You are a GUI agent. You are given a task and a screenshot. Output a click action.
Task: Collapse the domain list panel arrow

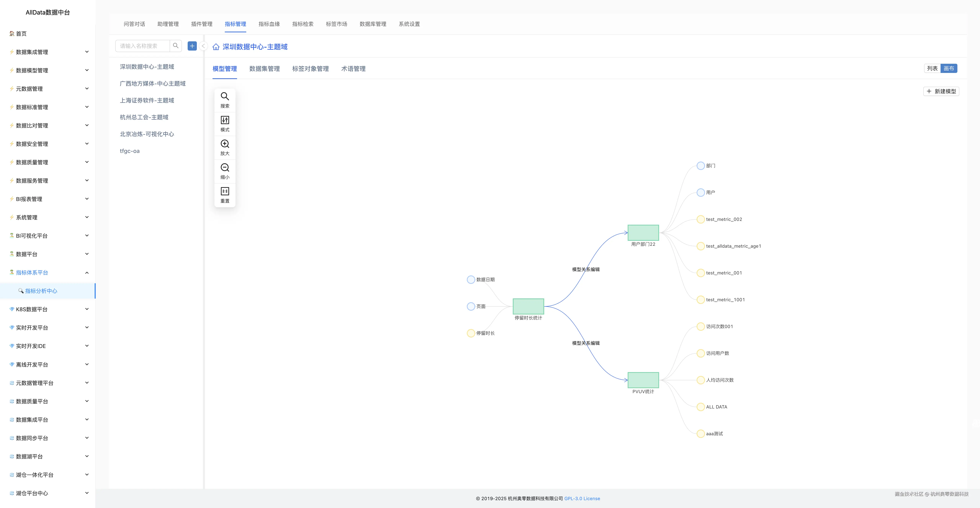pos(204,46)
